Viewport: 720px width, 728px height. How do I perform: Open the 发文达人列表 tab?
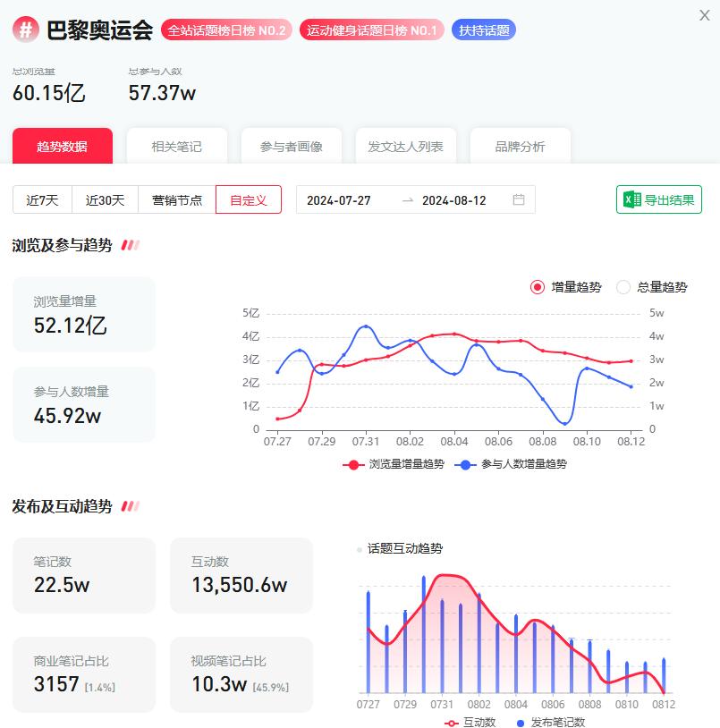[x=406, y=147]
